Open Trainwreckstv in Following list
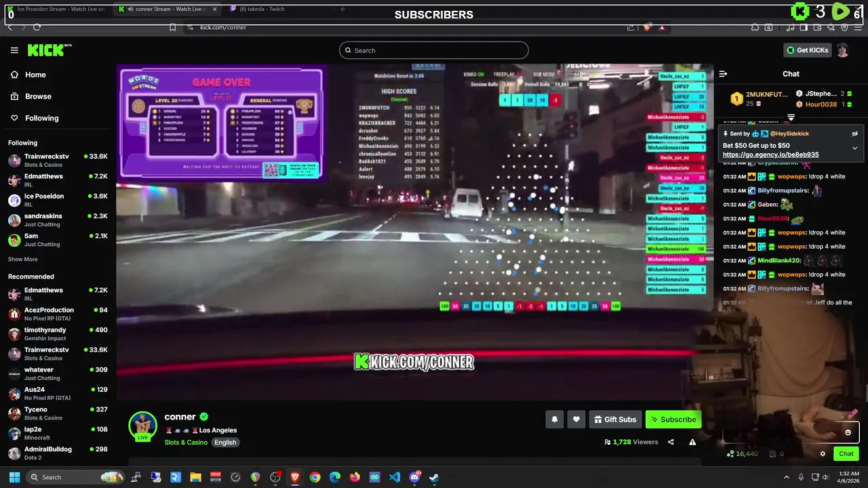Viewport: 868px width, 488px height. tap(58, 160)
